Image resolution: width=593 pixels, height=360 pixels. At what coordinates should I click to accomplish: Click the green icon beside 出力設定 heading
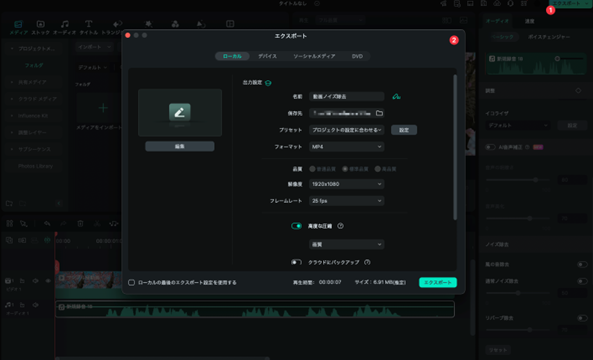[268, 83]
